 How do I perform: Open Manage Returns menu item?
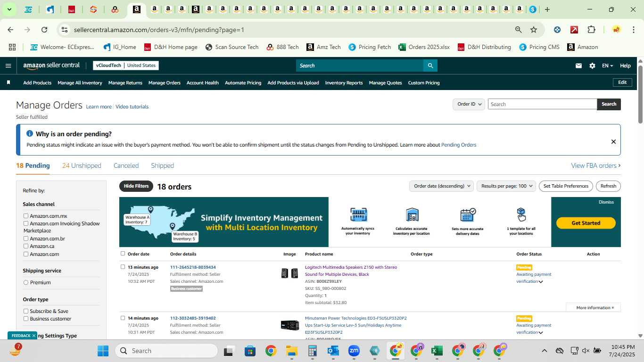tap(125, 83)
